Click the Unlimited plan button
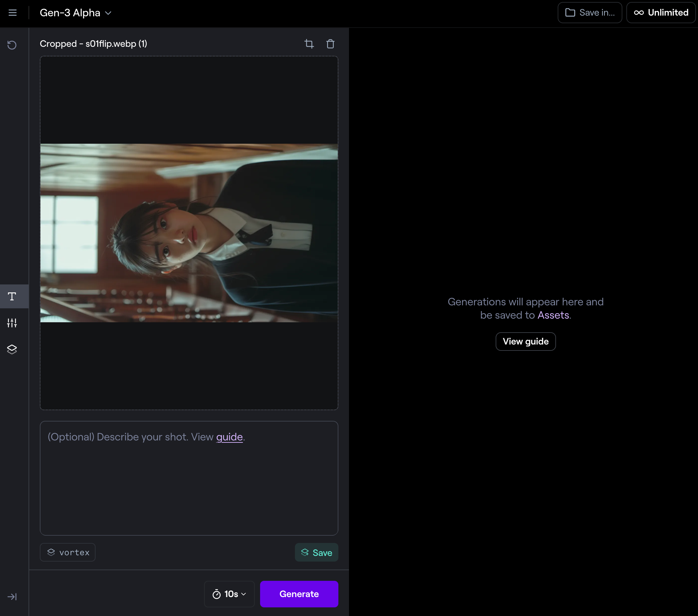 click(x=661, y=13)
